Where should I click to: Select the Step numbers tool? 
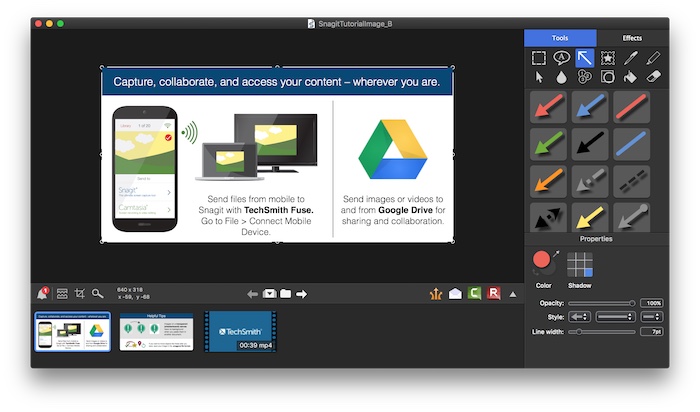[584, 77]
